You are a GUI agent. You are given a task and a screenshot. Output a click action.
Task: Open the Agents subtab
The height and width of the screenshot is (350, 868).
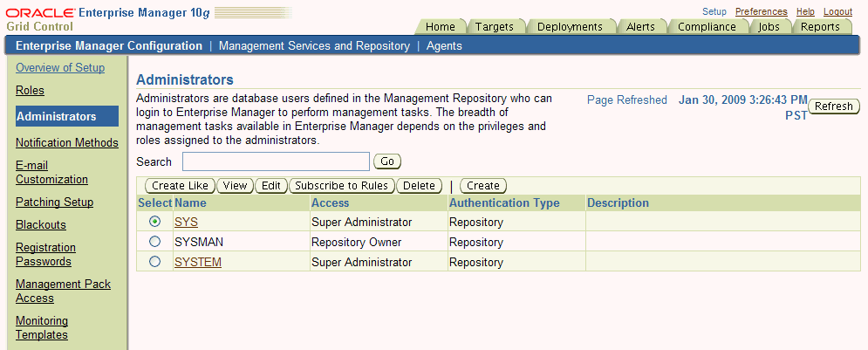444,46
